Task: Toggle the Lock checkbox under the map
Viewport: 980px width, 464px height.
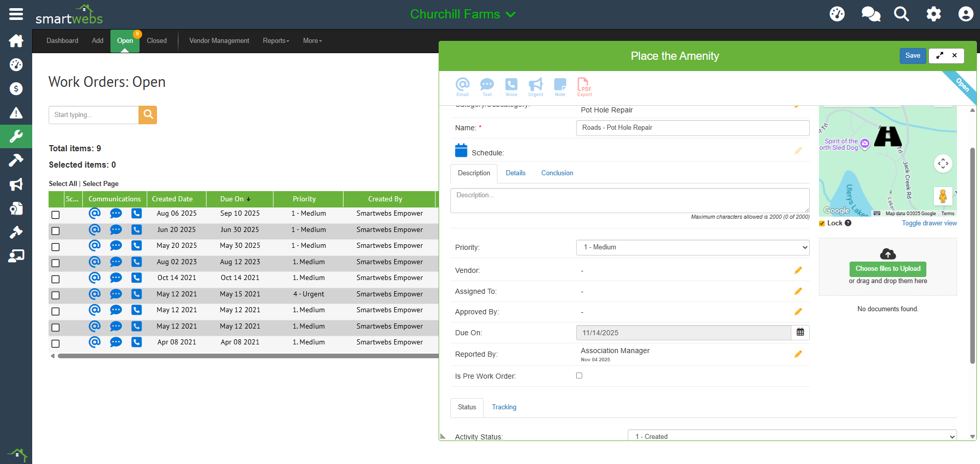Action: coord(822,223)
